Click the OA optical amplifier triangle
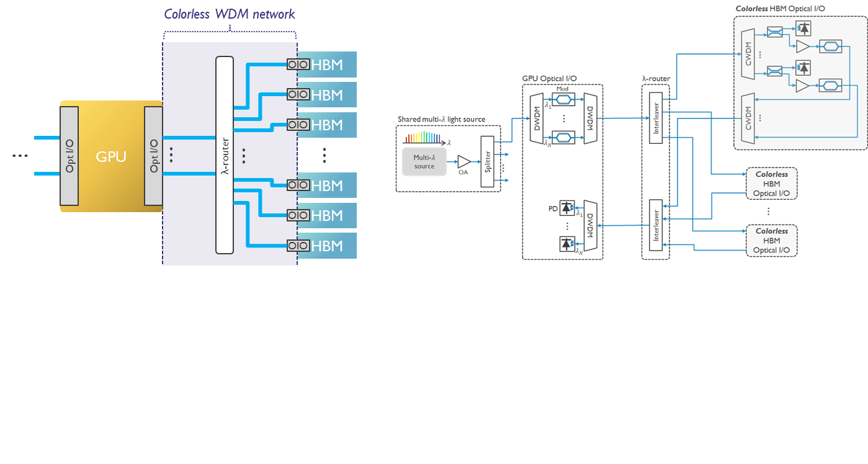The width and height of the screenshot is (868, 464). [x=463, y=162]
